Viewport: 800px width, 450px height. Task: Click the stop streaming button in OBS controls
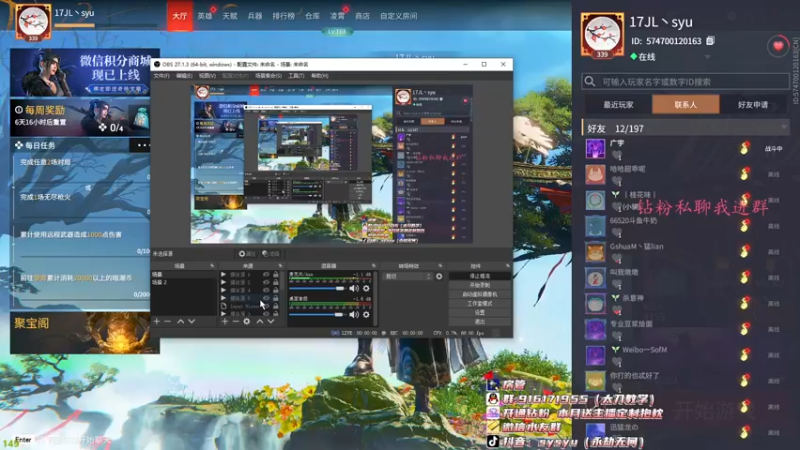[x=480, y=276]
